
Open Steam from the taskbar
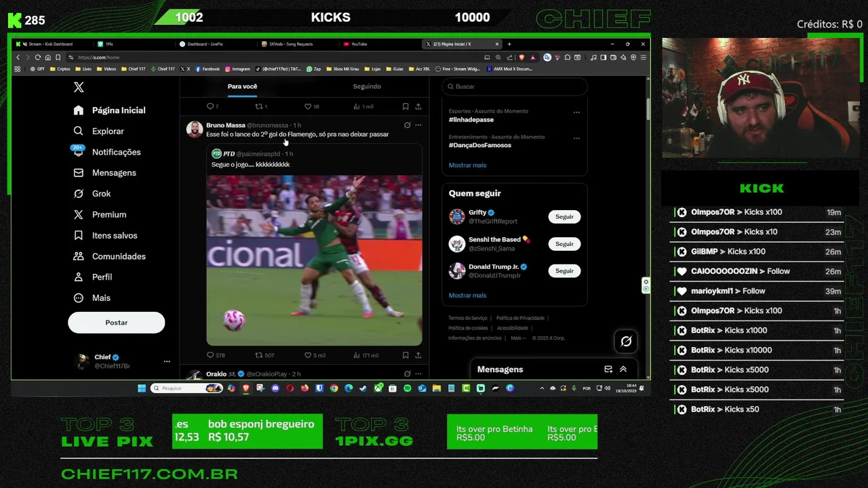[x=363, y=388]
